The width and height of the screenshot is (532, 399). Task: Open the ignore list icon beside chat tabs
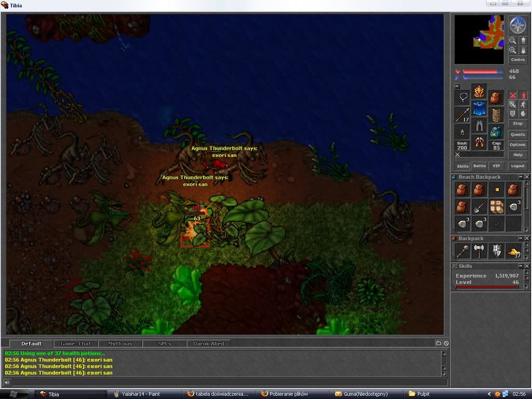[x=446, y=343]
